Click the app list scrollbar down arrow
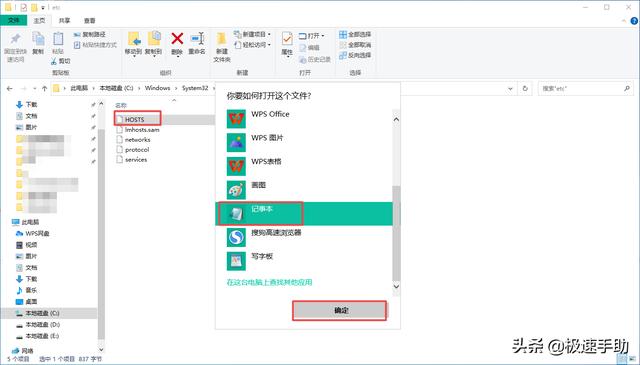640x365 pixels. (x=396, y=287)
